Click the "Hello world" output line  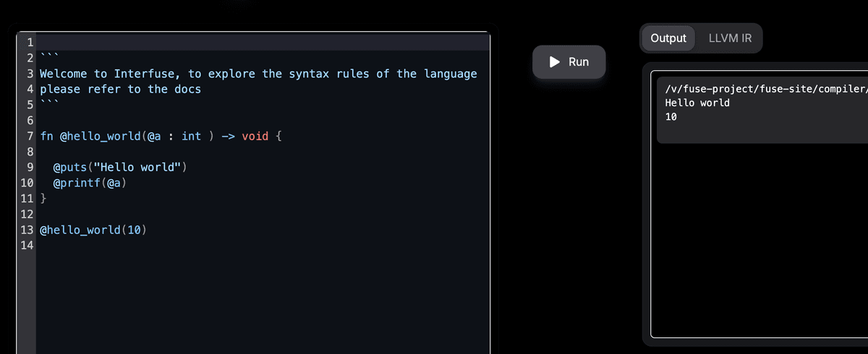(697, 103)
